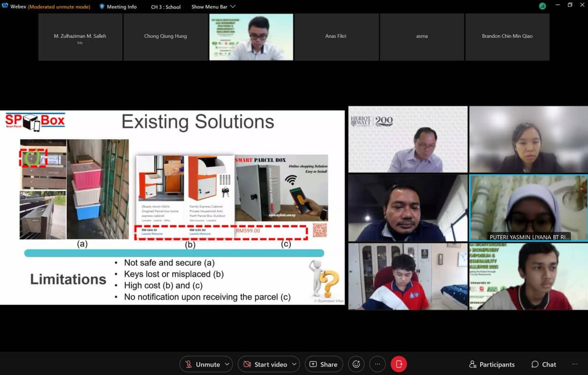Open audio options arrow beside Unmute
588x375 pixels.
pyautogui.click(x=227, y=364)
